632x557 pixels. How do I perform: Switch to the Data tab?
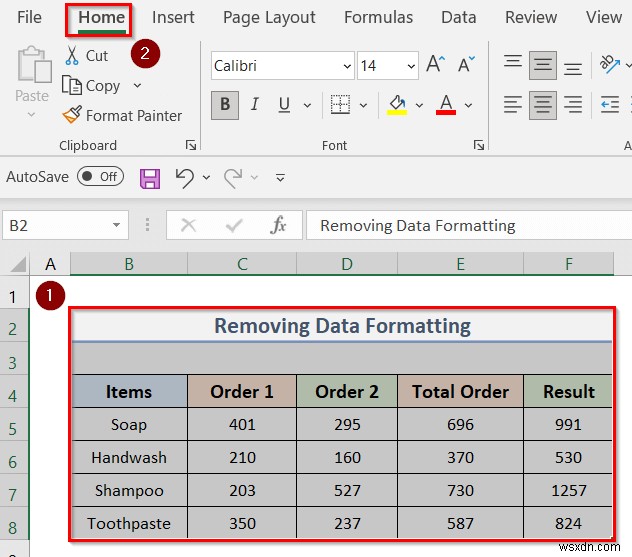click(x=459, y=17)
